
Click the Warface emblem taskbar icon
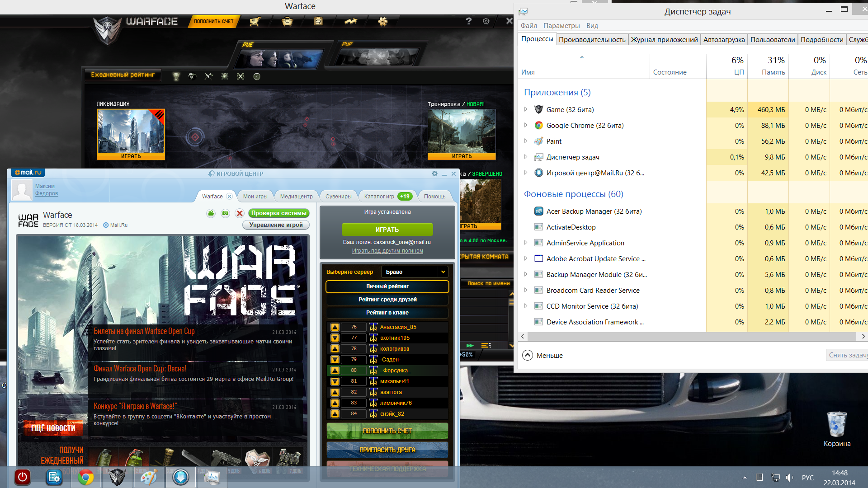pos(117,477)
